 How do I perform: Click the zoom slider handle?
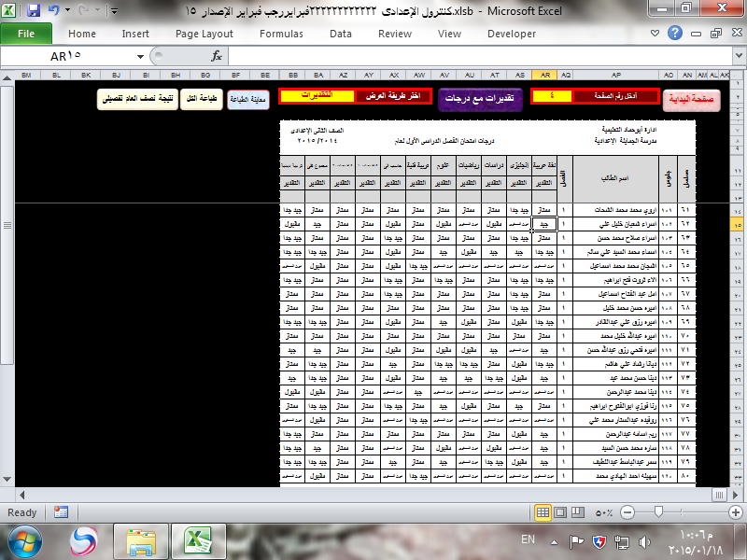(x=660, y=512)
